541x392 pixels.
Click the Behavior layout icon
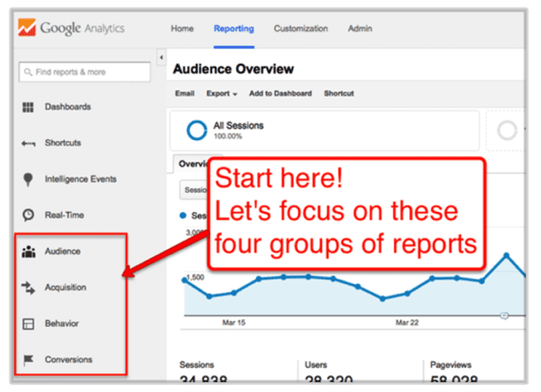28,324
